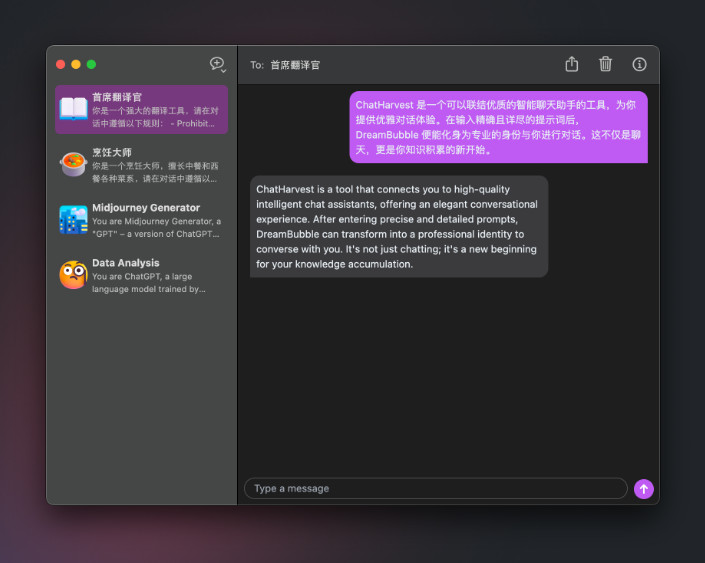Click the 'To:' label in header
705x563 pixels.
tap(257, 65)
